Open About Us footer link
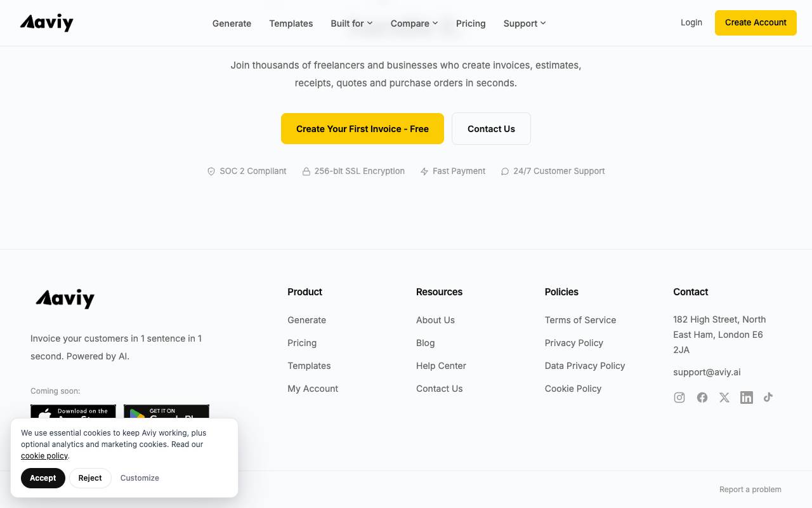 click(x=435, y=320)
